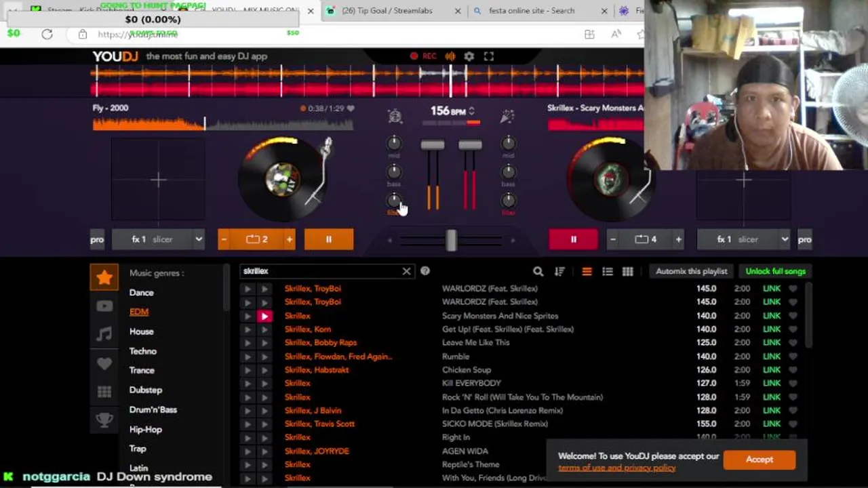Reload the browser page

pos(47,34)
